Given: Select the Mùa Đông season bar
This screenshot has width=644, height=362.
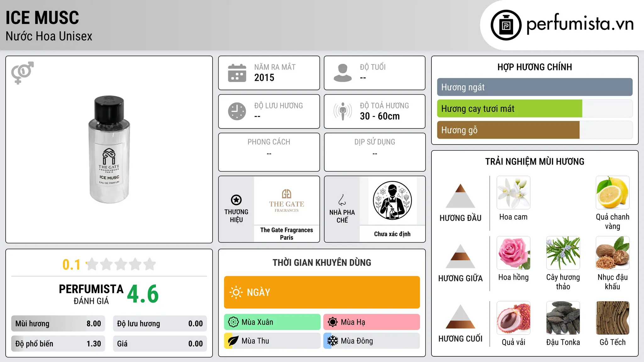Looking at the screenshot, I should (x=372, y=341).
